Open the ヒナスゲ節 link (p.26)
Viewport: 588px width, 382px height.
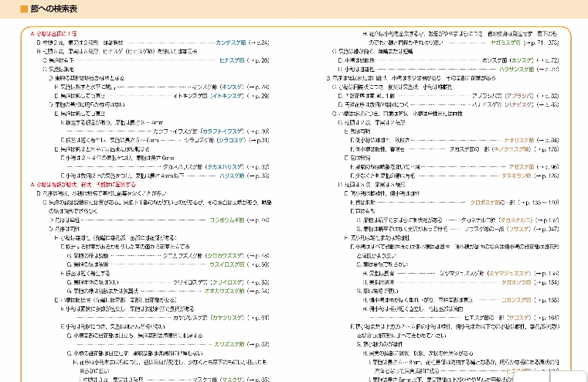pyautogui.click(x=232, y=60)
